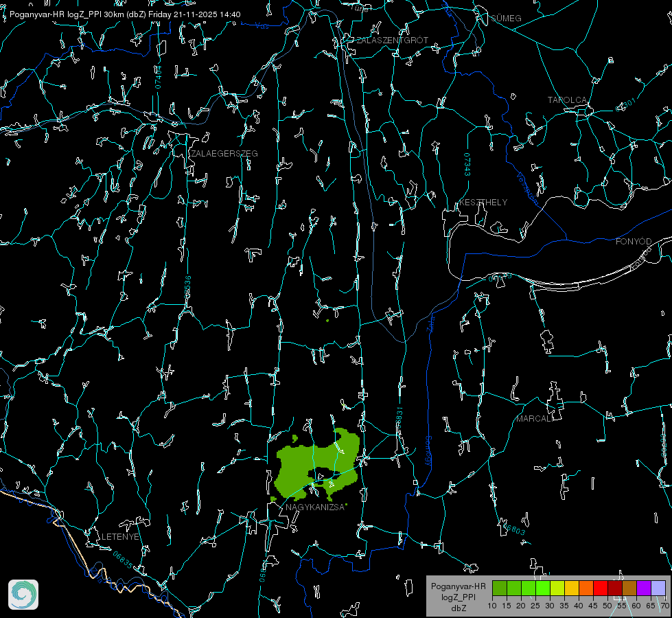The height and width of the screenshot is (618, 672).
Task: Select the 65–70 dBZ lavender legend swatch
Action: click(x=658, y=588)
